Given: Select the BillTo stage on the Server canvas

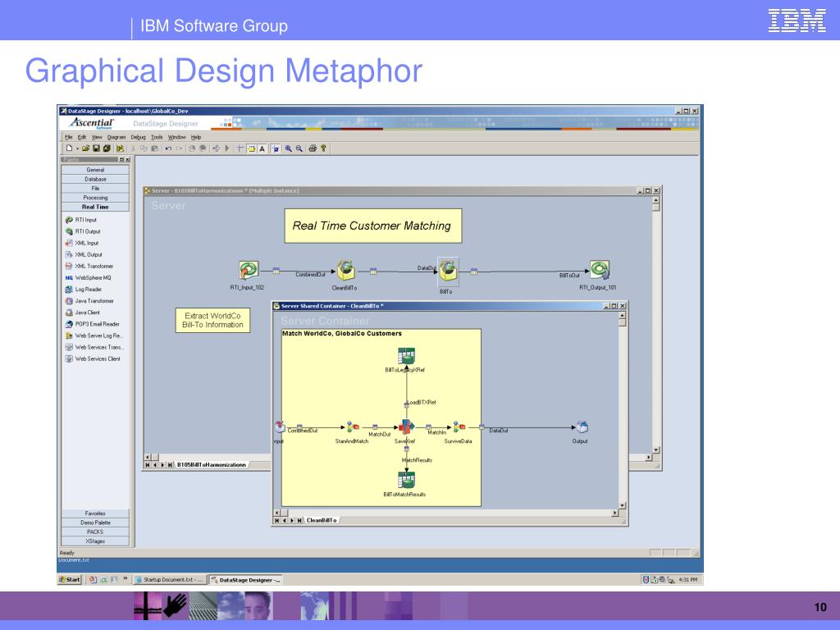Looking at the screenshot, I should pyautogui.click(x=448, y=270).
